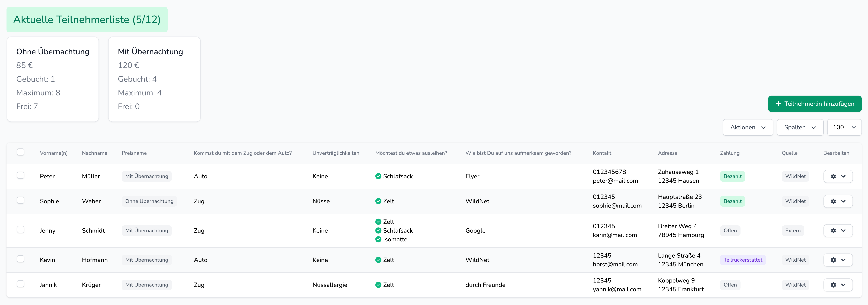Open the 100 rows-per-page dropdown

pyautogui.click(x=844, y=127)
